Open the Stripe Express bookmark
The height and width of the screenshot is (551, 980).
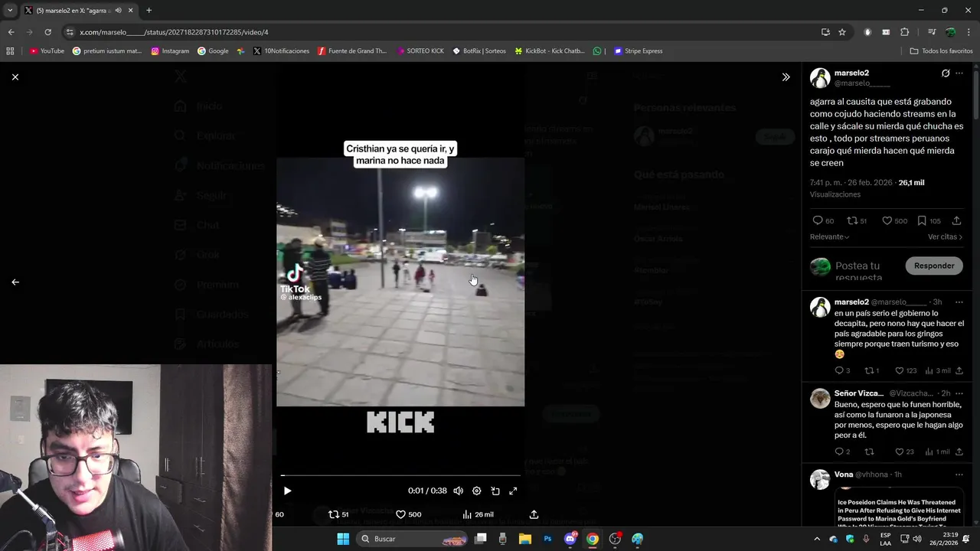pyautogui.click(x=639, y=51)
